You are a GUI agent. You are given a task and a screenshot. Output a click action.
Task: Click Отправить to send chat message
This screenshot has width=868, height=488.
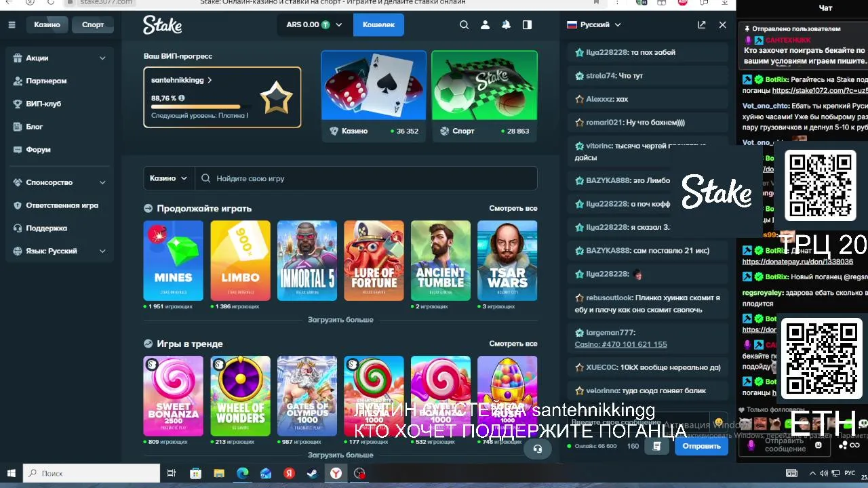tap(701, 446)
